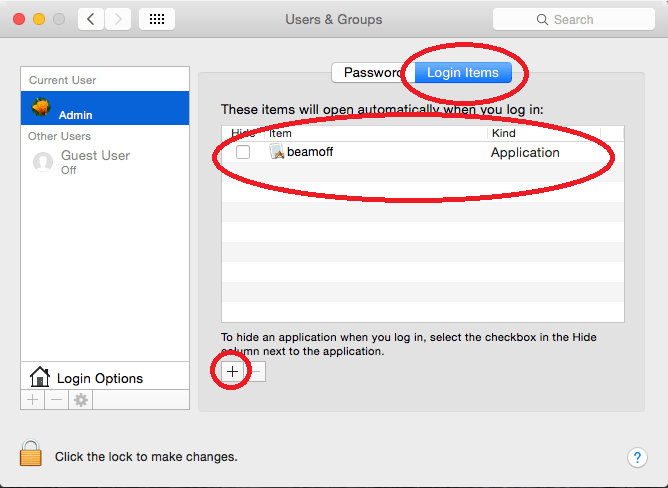Click the Show All grid icon
Viewport: 668px width, 488px height.
click(157, 19)
